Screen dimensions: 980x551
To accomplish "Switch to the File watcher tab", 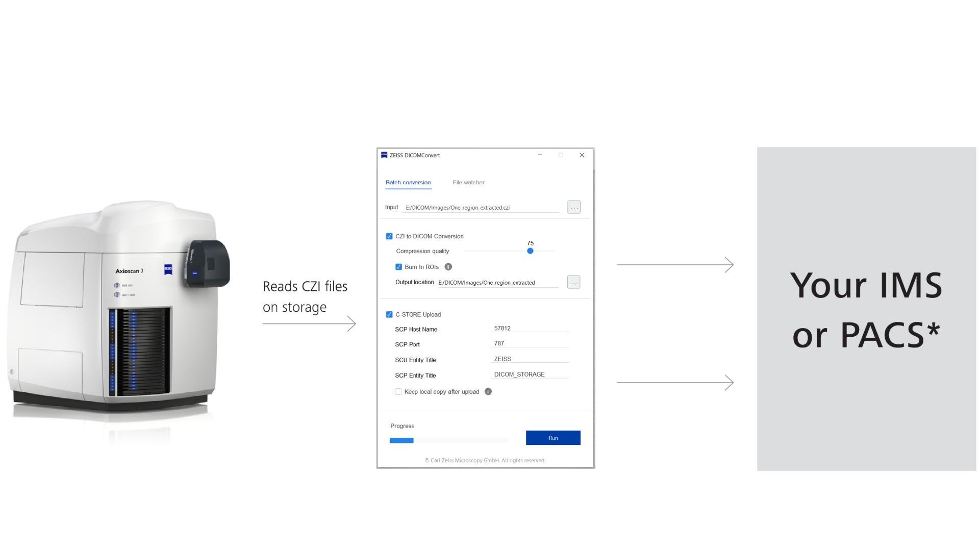I will [468, 183].
